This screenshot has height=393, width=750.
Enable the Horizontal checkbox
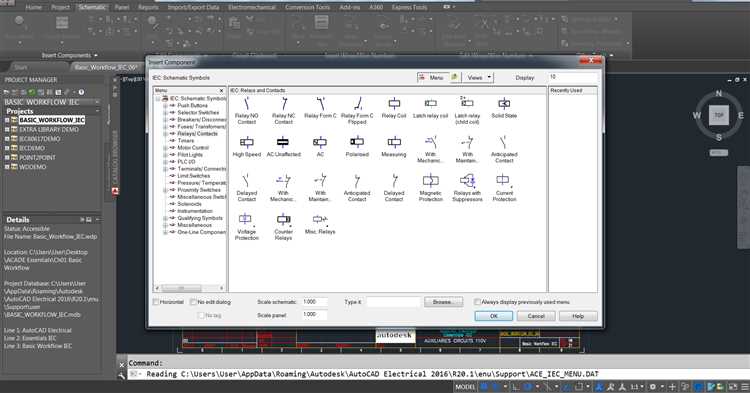click(x=156, y=302)
